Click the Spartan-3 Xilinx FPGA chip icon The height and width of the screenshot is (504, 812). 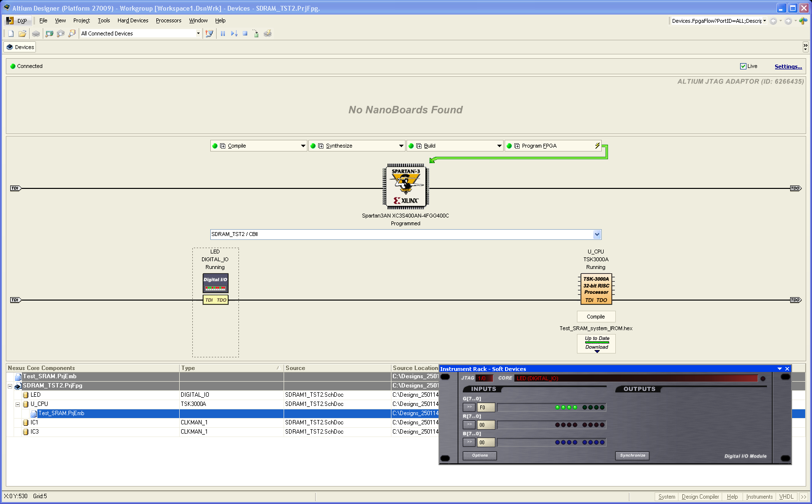click(x=406, y=186)
